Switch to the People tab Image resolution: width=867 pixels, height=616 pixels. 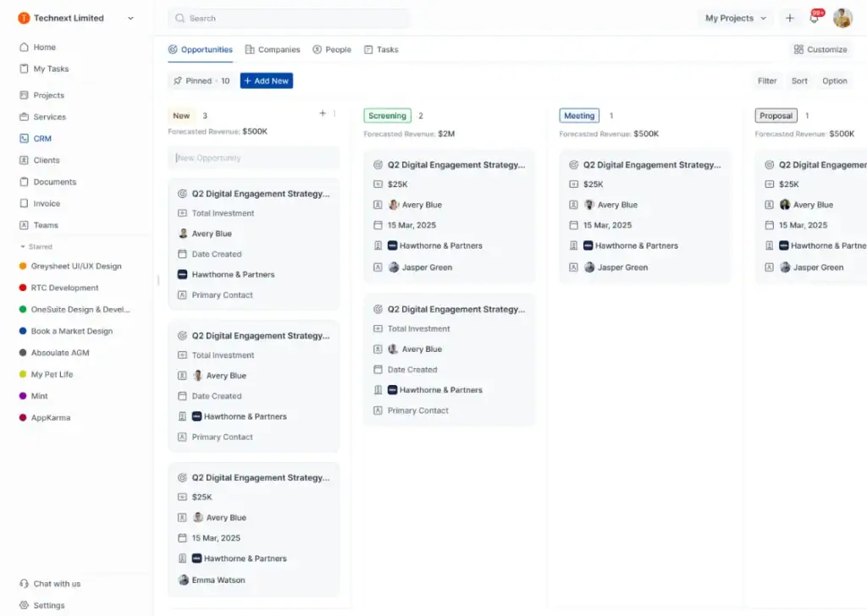pyautogui.click(x=332, y=49)
